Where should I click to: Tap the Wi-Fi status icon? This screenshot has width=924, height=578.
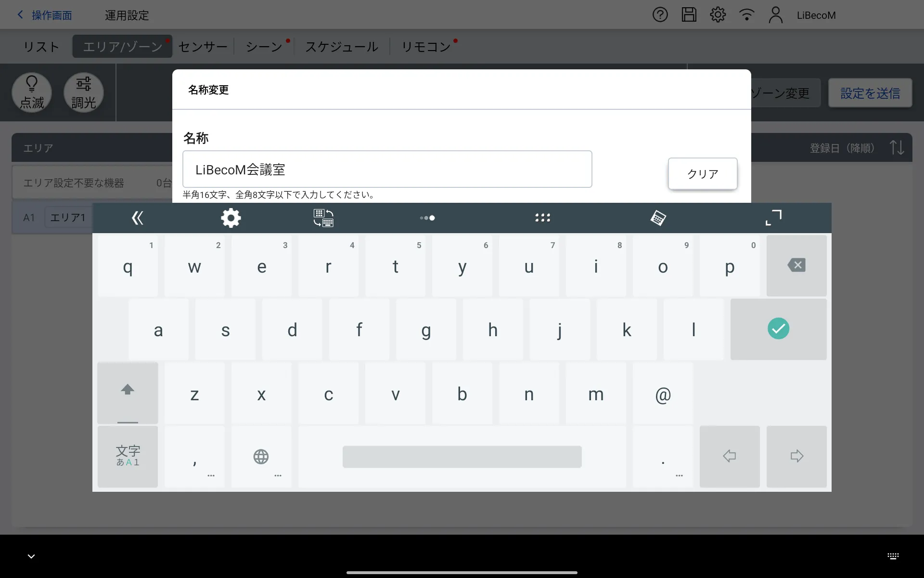[x=746, y=15]
